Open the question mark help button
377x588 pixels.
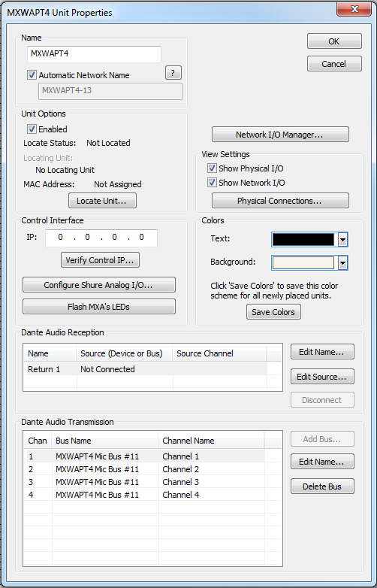click(173, 73)
